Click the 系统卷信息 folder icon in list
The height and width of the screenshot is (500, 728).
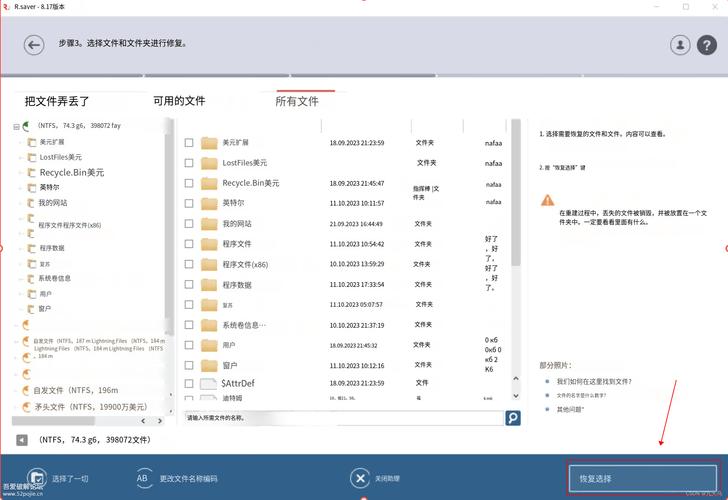click(x=209, y=325)
